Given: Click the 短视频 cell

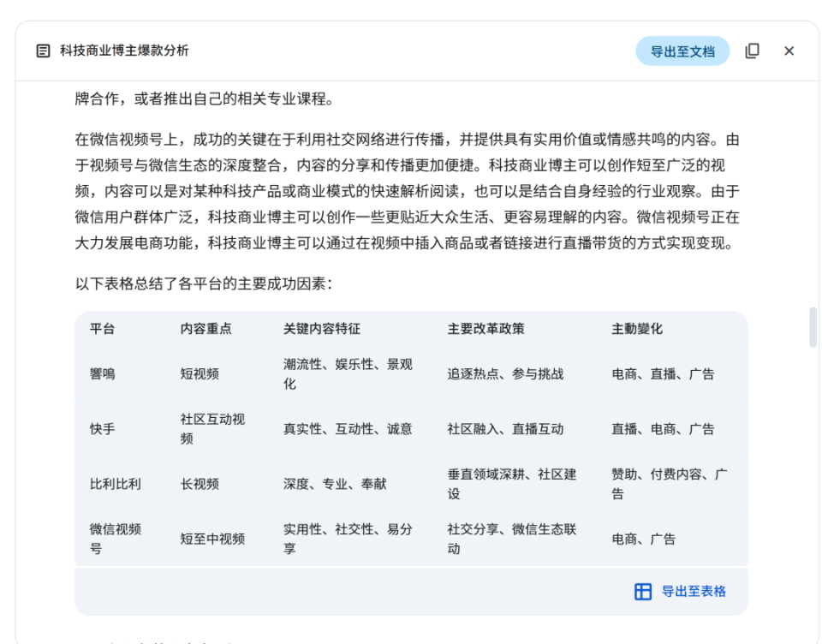Looking at the screenshot, I should point(200,374).
